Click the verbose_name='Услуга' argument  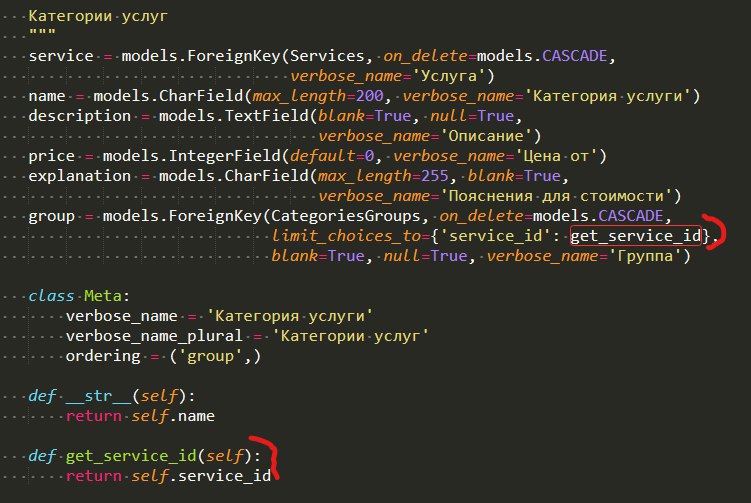point(392,76)
